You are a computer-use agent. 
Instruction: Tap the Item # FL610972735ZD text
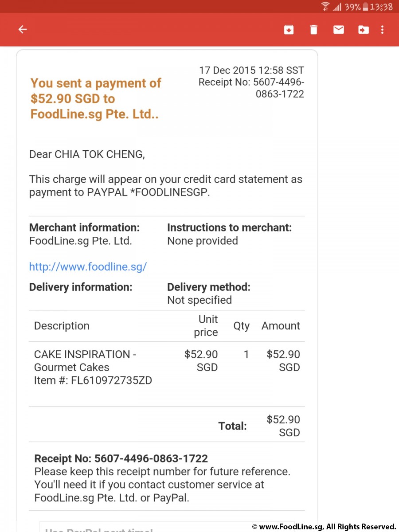[x=93, y=380]
